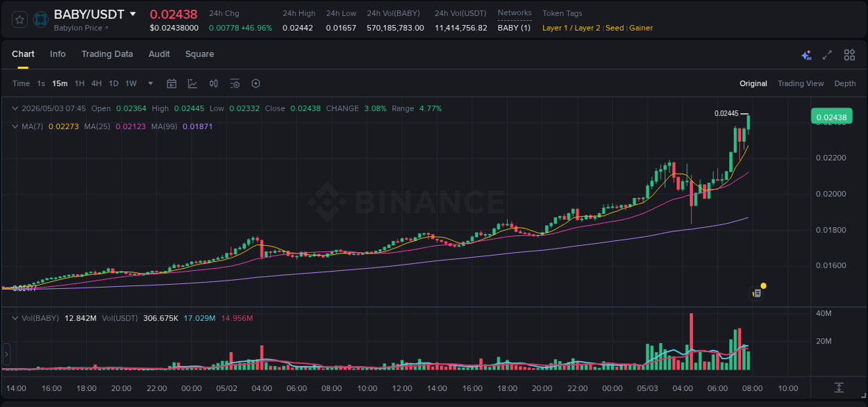Click the MA(25) value 0.02123
The height and width of the screenshot is (407, 868).
[x=131, y=126]
